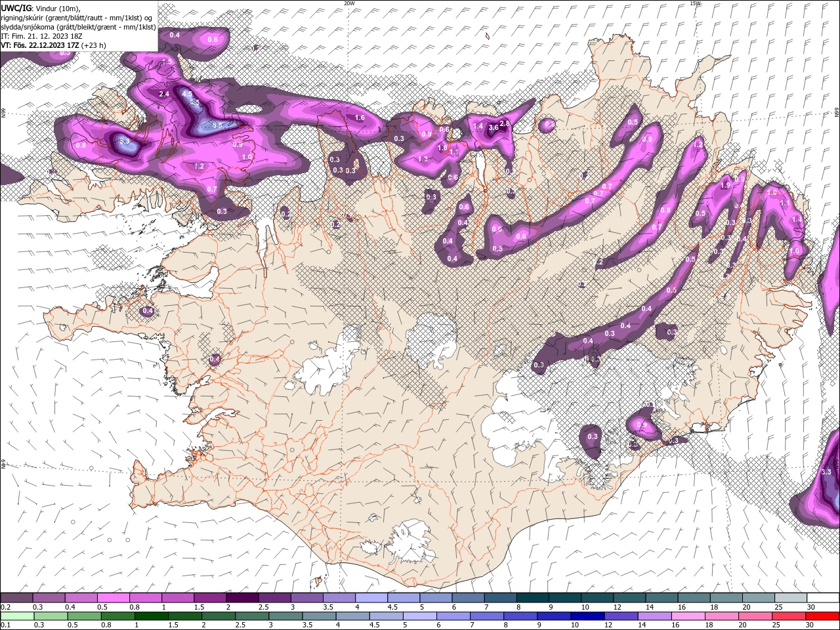This screenshot has width=840, height=630.
Task: Click the white last swatch in the snow legend
Action: click(823, 598)
